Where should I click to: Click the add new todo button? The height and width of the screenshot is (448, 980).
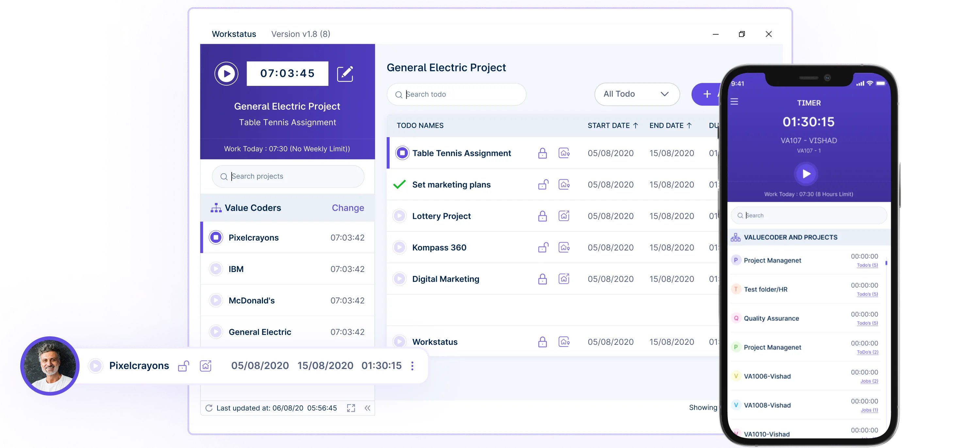[x=707, y=94]
